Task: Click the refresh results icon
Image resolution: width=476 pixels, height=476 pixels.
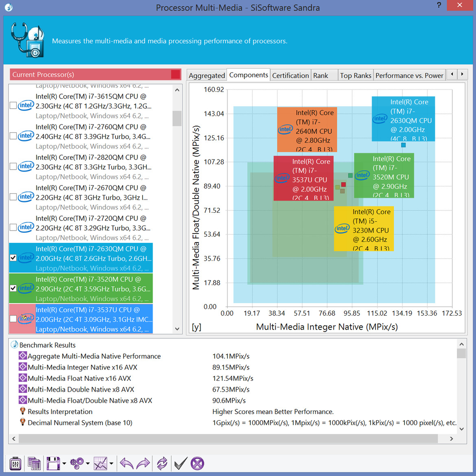Action: [162, 463]
